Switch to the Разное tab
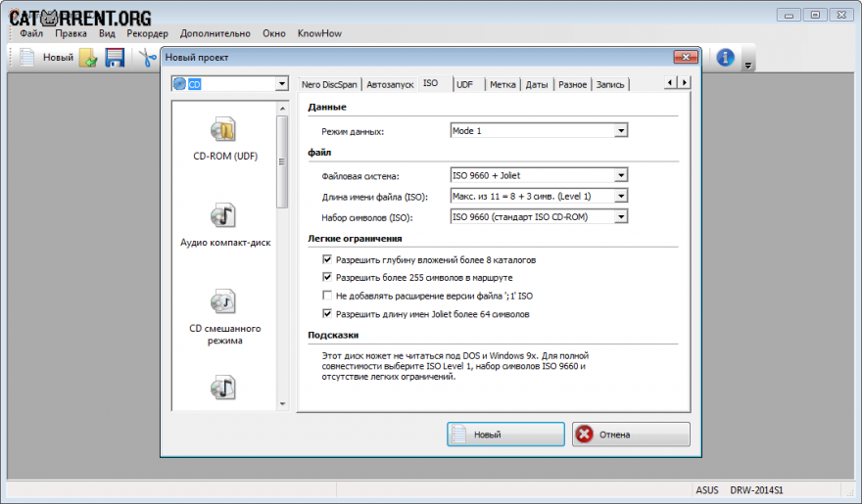 pos(572,84)
